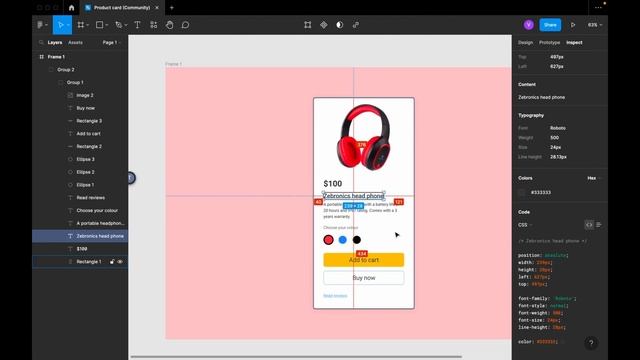This screenshot has width=640, height=360.
Task: Open Frame tool options dropdown arrow
Action: [x=87, y=25]
